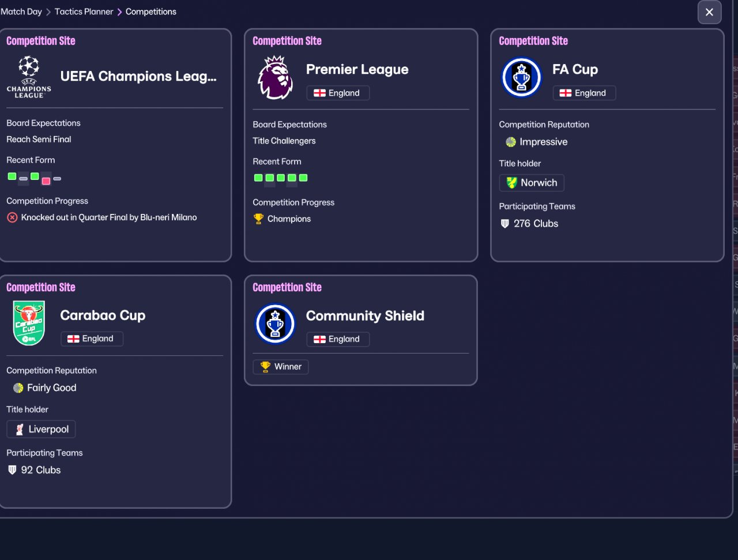This screenshot has width=738, height=560.
Task: Click the "Champions" progress text
Action: [x=289, y=219]
